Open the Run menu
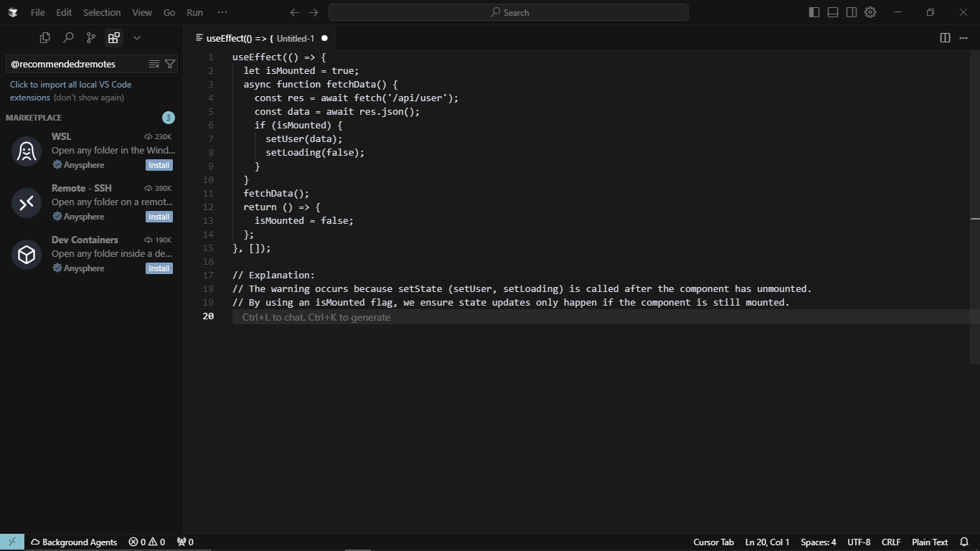The height and width of the screenshot is (551, 980). coord(194,12)
